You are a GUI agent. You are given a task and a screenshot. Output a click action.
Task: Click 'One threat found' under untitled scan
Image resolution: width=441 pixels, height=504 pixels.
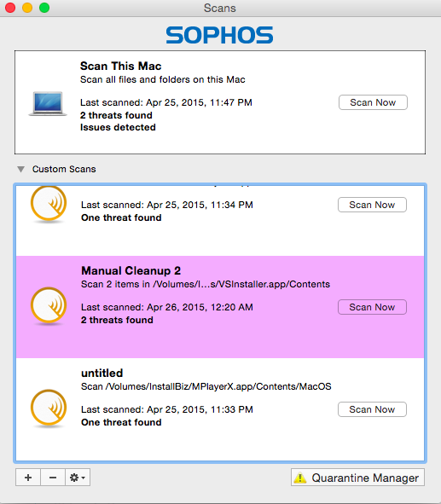pos(121,422)
